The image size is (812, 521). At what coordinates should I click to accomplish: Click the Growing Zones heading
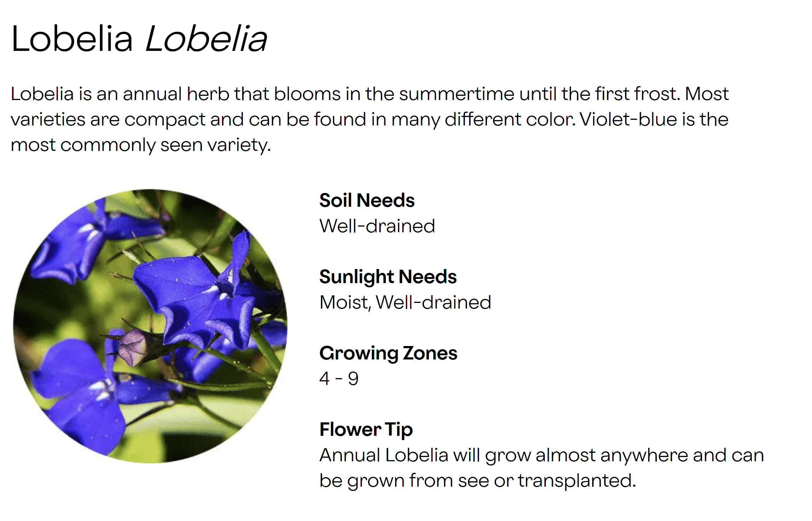pyautogui.click(x=388, y=353)
